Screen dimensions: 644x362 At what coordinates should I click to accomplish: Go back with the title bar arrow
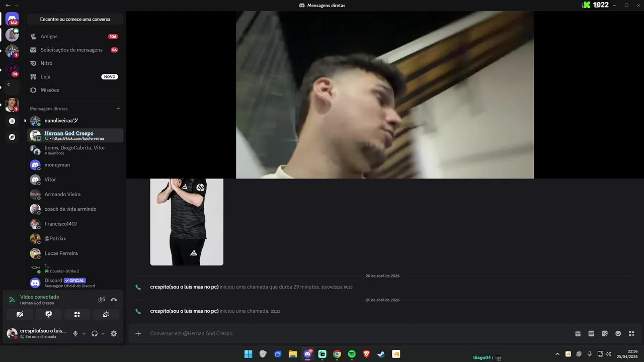coord(8,5)
